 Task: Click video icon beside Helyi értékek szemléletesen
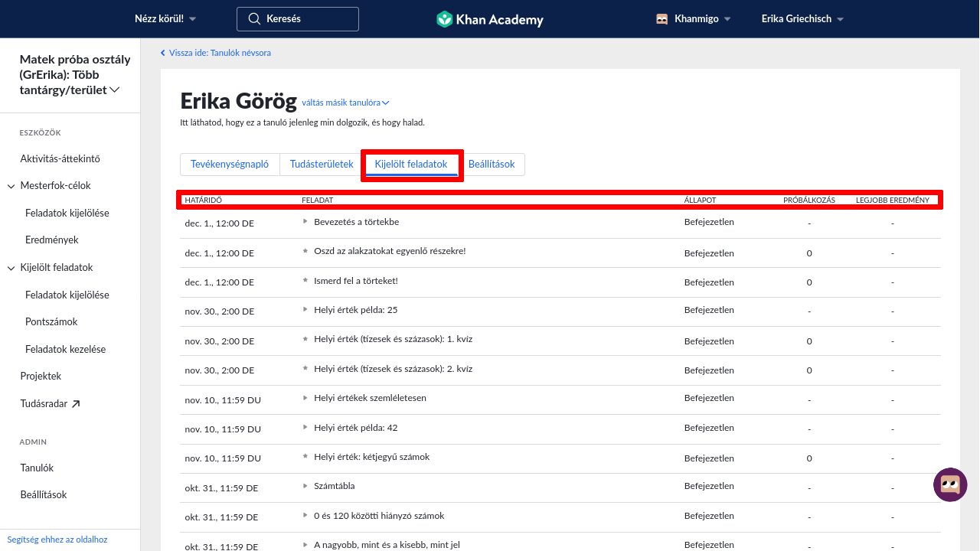point(305,398)
